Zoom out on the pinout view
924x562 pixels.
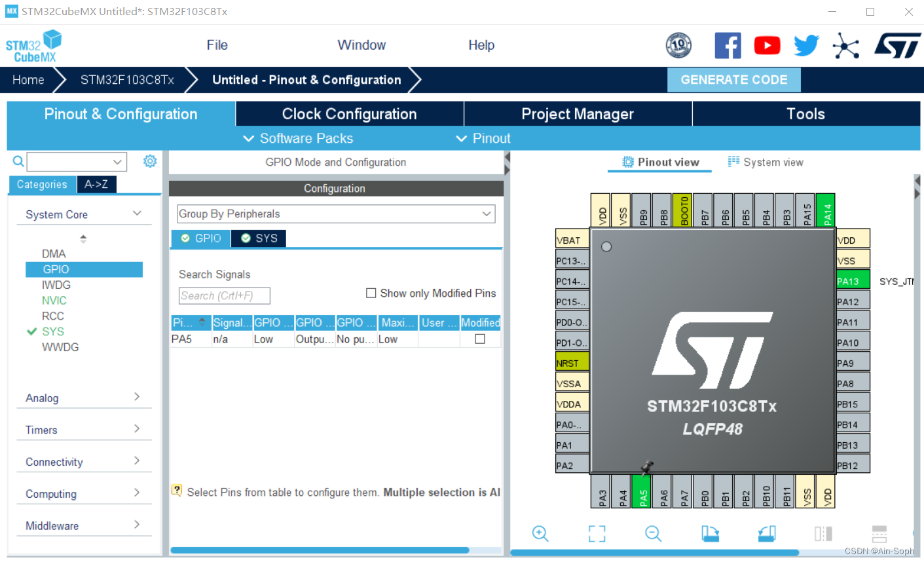pos(653,534)
